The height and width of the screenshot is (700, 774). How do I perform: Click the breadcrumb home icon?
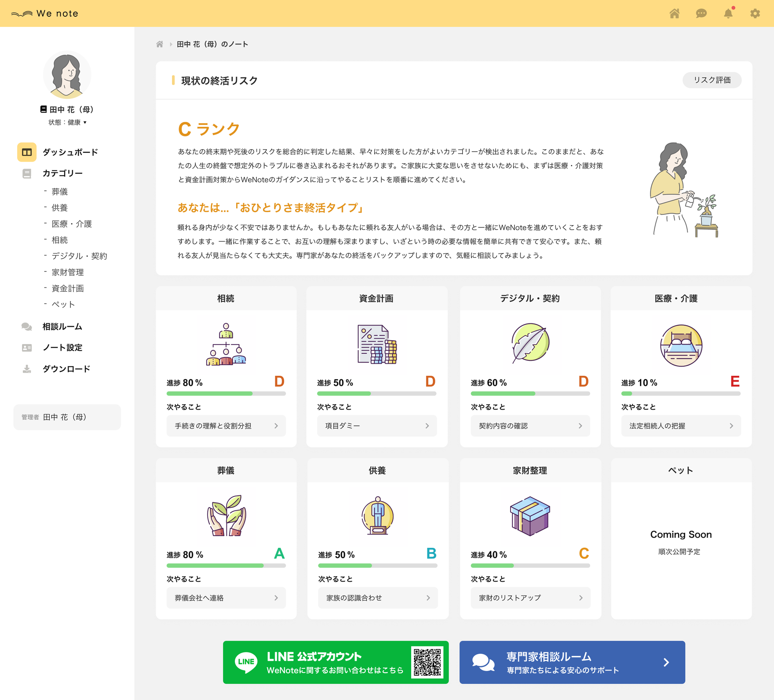tap(160, 44)
